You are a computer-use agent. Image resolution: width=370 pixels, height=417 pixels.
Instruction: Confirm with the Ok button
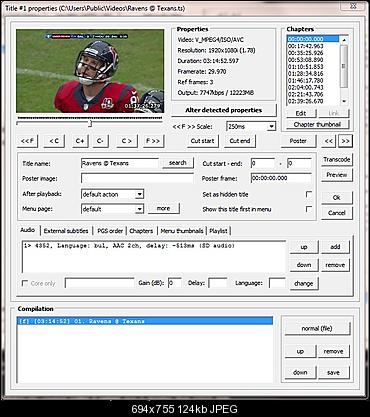coord(337,198)
